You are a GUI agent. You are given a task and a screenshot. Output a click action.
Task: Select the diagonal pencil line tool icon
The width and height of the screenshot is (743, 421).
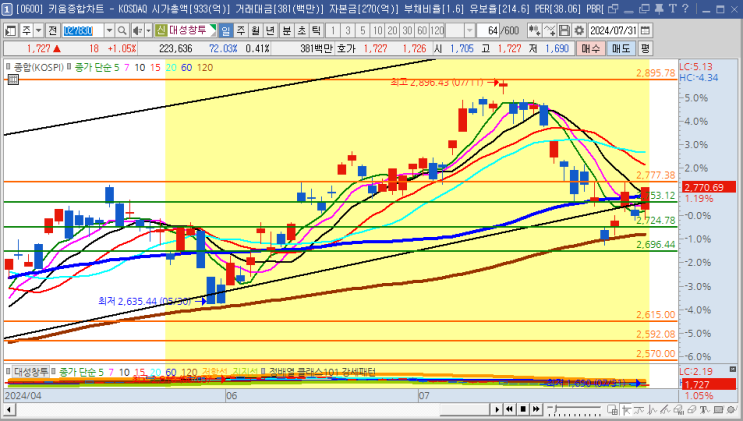(665, 409)
